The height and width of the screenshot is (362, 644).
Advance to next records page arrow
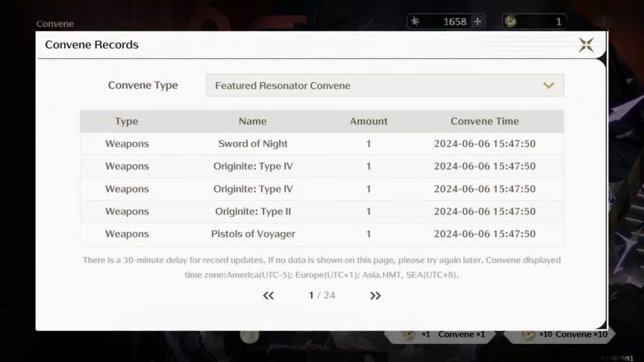[375, 295]
